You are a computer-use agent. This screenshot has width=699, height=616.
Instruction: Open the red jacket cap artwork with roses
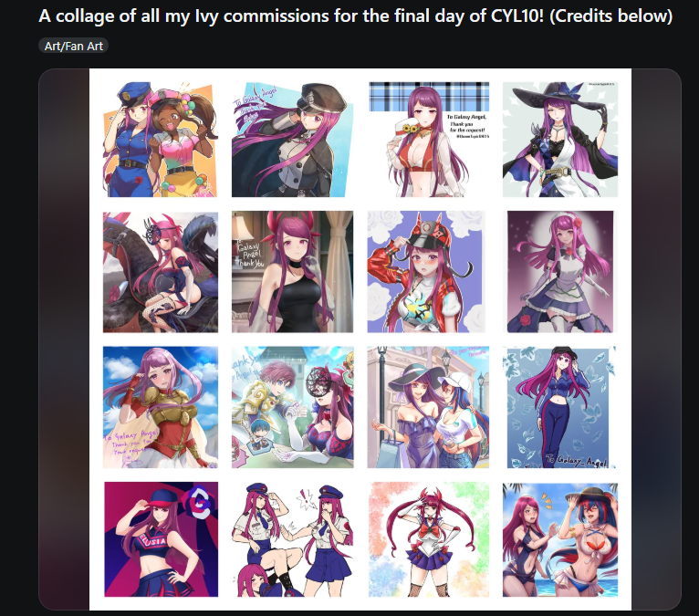tap(426, 272)
